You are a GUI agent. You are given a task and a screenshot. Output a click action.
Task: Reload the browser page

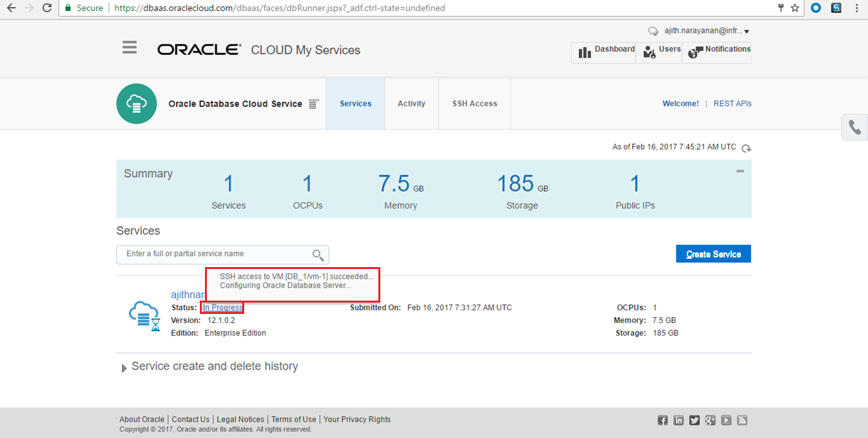pos(47,8)
